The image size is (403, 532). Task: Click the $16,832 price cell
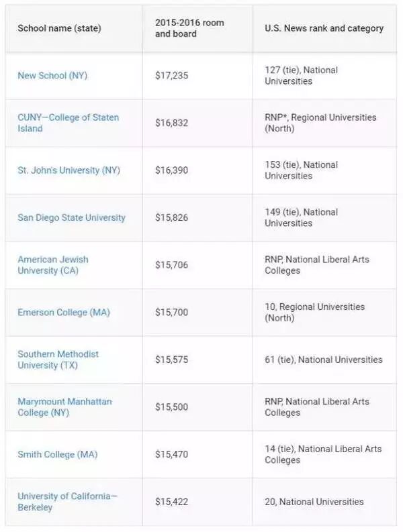pos(172,123)
